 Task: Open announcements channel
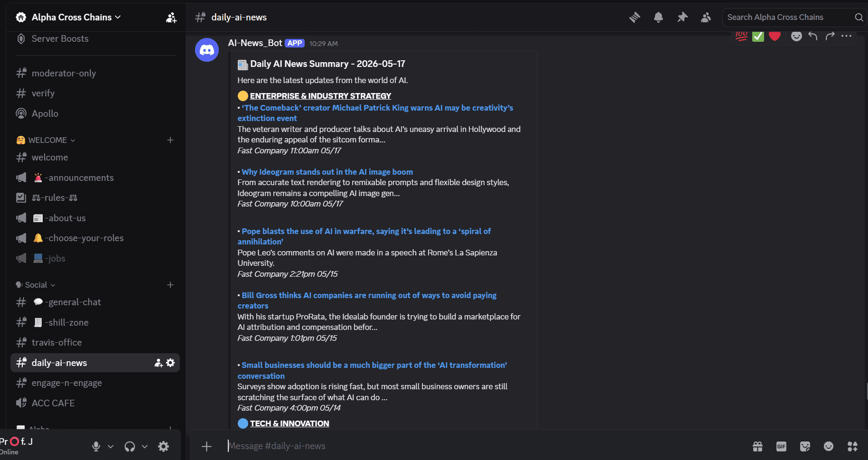[x=95, y=178]
